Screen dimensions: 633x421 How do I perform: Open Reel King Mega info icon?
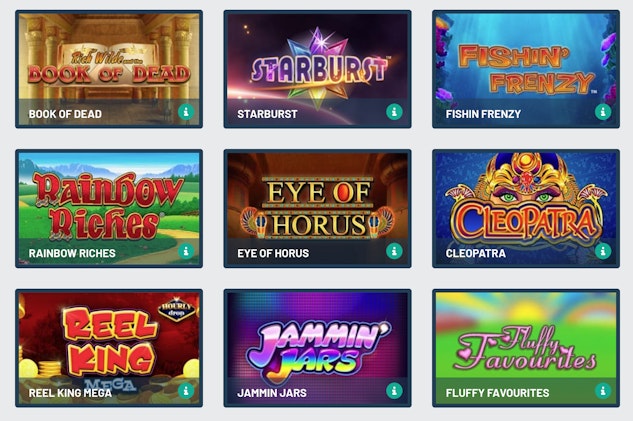click(x=186, y=391)
